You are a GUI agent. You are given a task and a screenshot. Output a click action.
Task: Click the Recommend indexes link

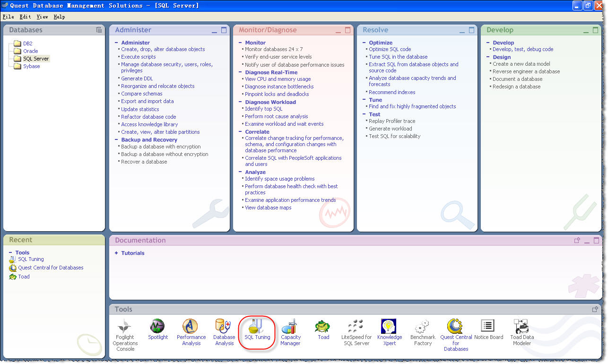coord(392,92)
